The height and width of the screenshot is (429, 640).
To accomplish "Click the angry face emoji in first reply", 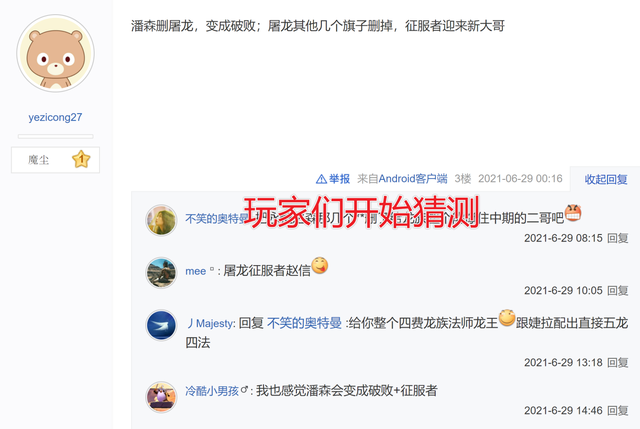I will tap(573, 213).
